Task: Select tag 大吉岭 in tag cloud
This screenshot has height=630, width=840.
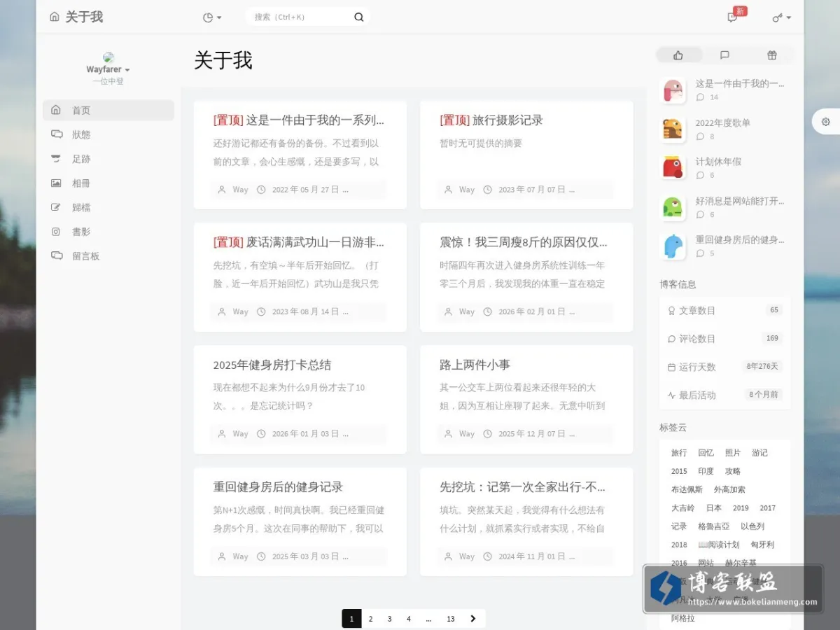Action: (683, 508)
